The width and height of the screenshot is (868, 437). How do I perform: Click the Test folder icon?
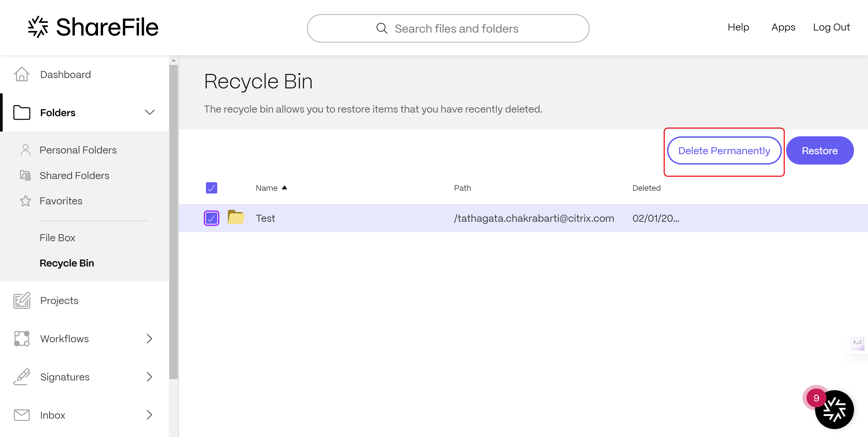point(236,217)
